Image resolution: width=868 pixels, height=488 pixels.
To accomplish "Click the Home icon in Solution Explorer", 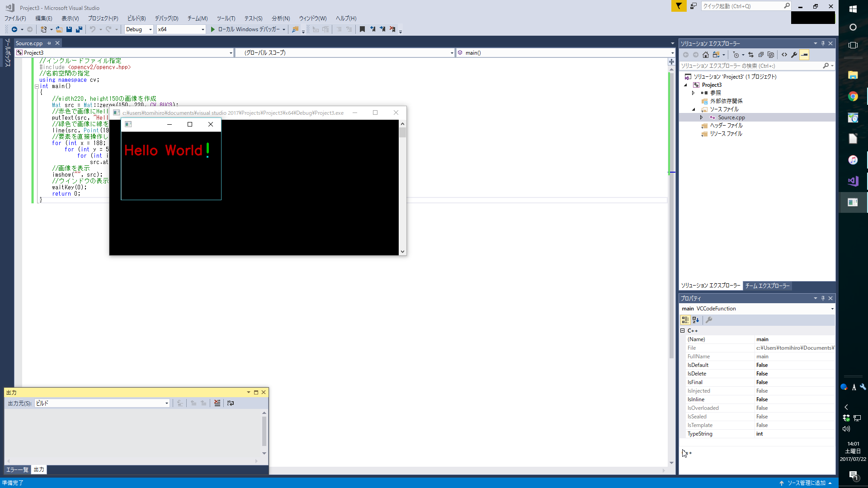I will point(706,55).
